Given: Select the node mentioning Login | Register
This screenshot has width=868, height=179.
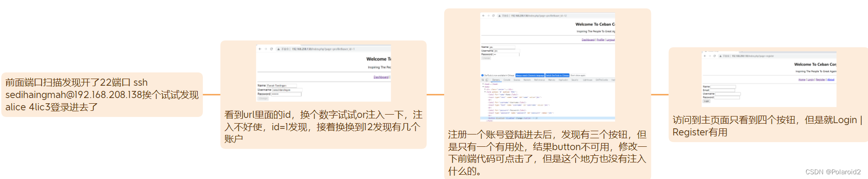Looking at the screenshot, I should (768, 95).
